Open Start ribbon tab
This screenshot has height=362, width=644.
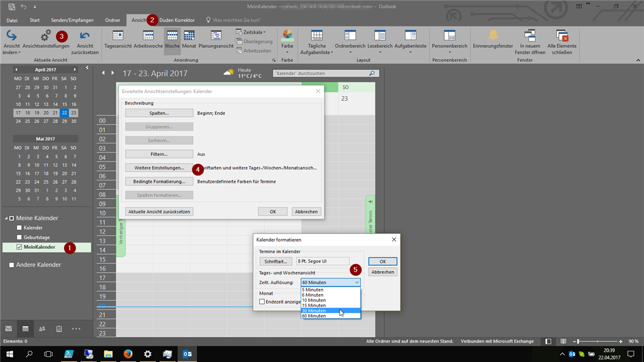click(35, 20)
